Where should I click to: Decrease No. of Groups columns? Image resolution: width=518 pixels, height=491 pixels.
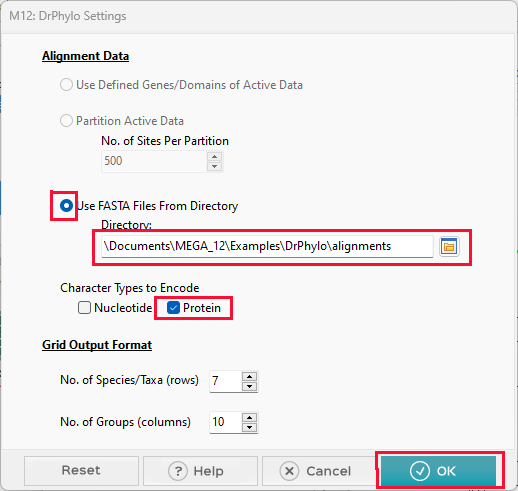pos(249,428)
